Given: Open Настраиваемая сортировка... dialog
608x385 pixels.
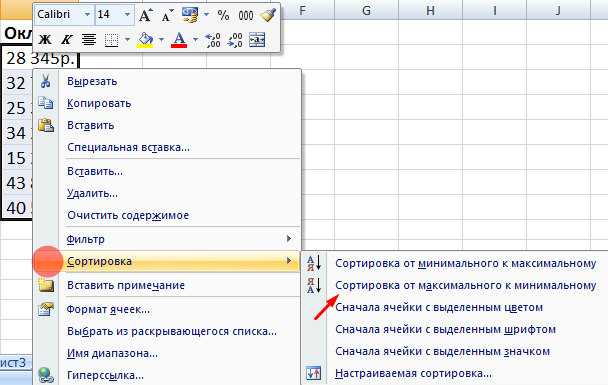Looking at the screenshot, I should point(454,373).
